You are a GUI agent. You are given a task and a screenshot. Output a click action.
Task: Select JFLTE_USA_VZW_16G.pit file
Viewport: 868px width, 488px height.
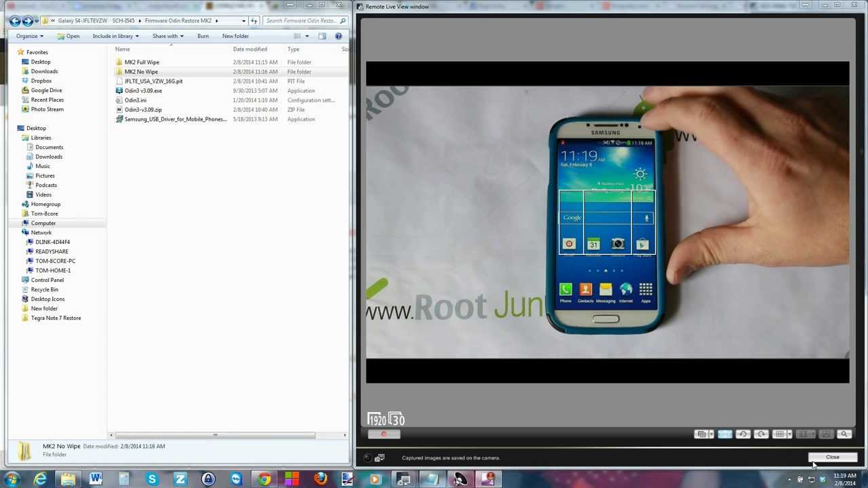point(153,81)
